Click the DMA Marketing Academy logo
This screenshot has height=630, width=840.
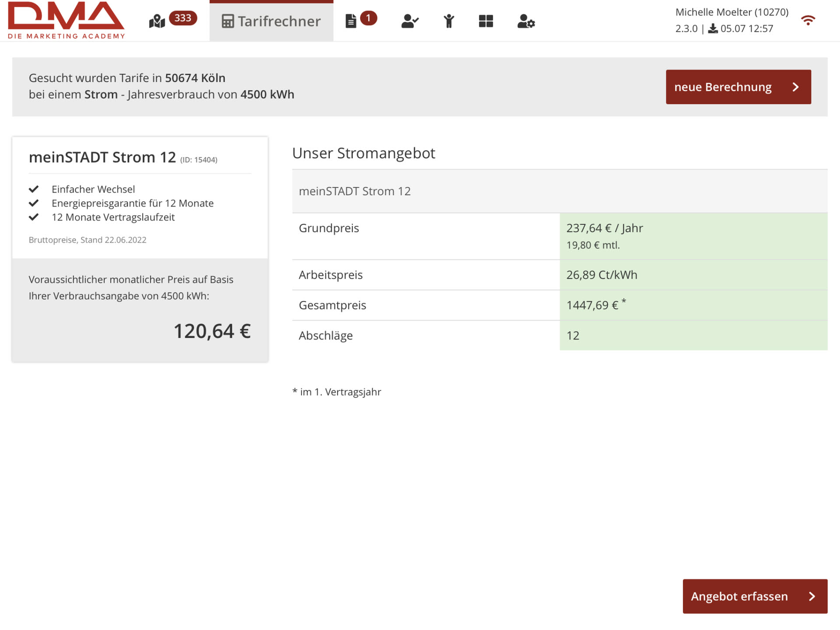(66, 20)
